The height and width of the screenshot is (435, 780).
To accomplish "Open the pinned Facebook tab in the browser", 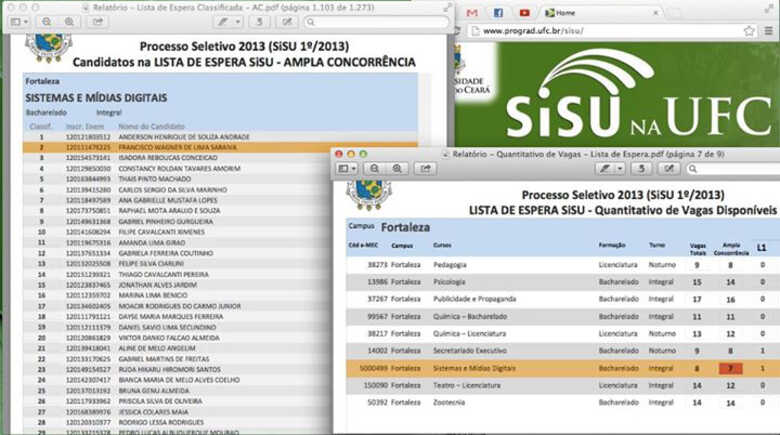I will click(x=498, y=13).
